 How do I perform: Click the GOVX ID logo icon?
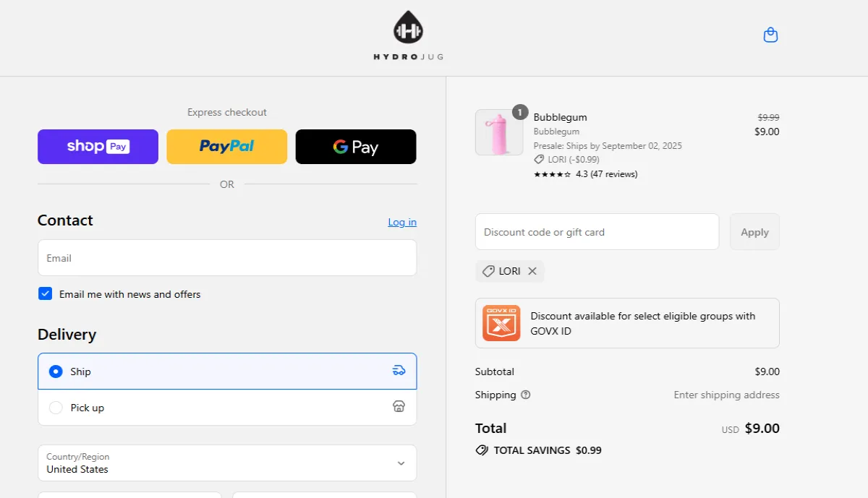[x=501, y=323]
